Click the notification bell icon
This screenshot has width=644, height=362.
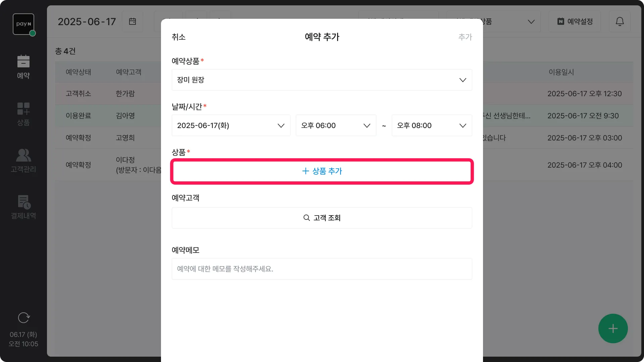pyautogui.click(x=620, y=21)
